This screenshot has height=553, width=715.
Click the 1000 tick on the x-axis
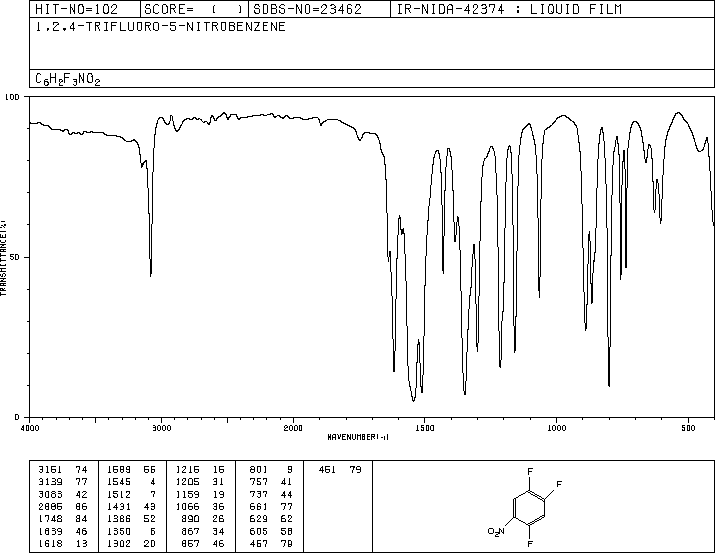click(x=556, y=428)
